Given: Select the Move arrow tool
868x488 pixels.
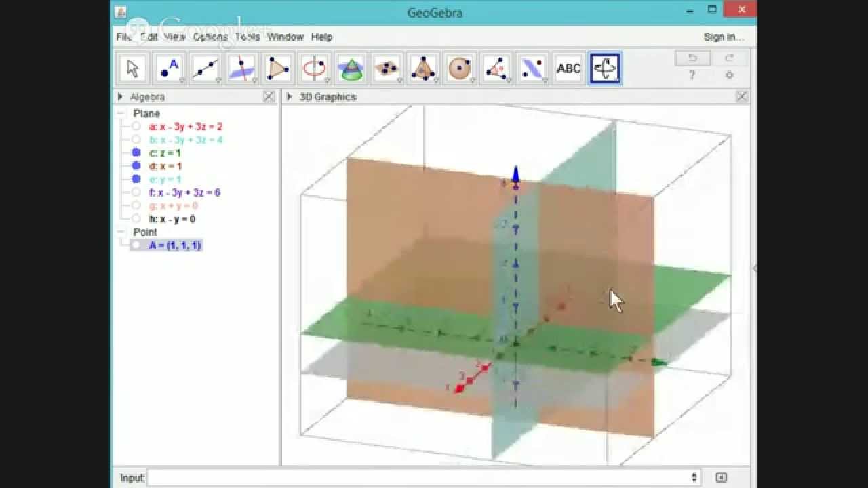Looking at the screenshot, I should tap(132, 68).
